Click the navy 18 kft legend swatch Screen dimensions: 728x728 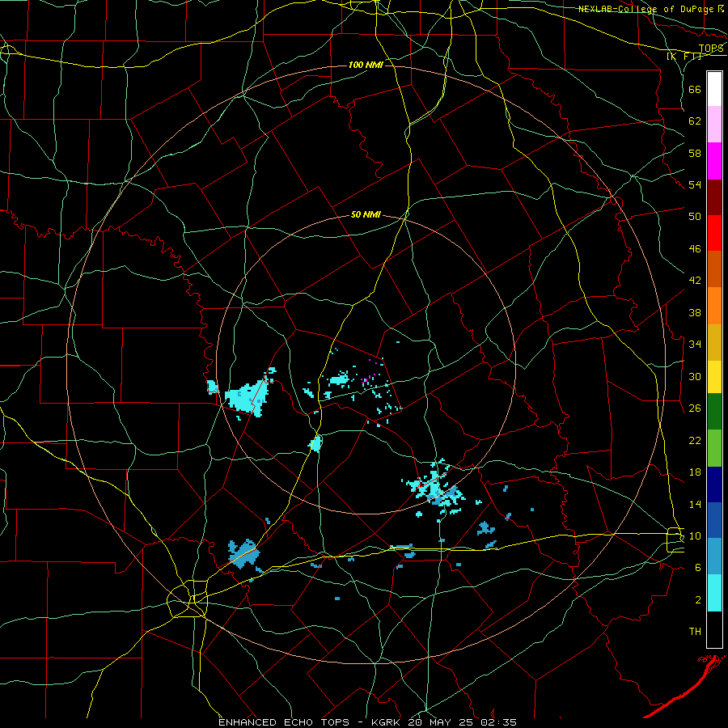coord(714,485)
